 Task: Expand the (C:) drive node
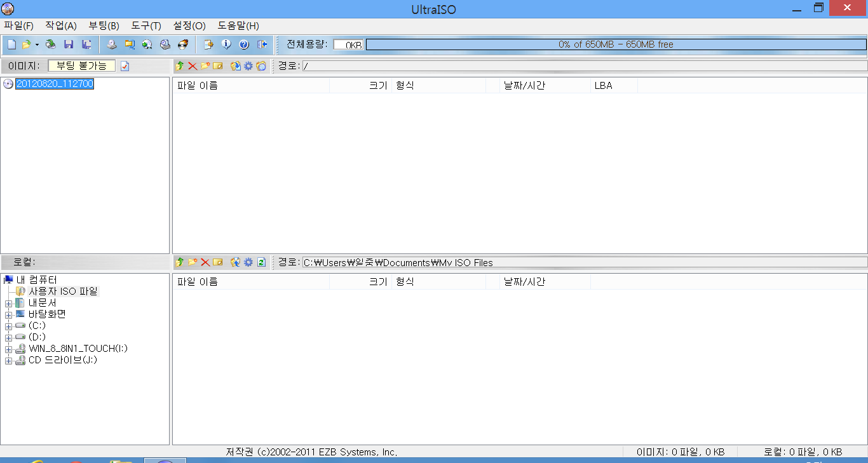tap(8, 326)
